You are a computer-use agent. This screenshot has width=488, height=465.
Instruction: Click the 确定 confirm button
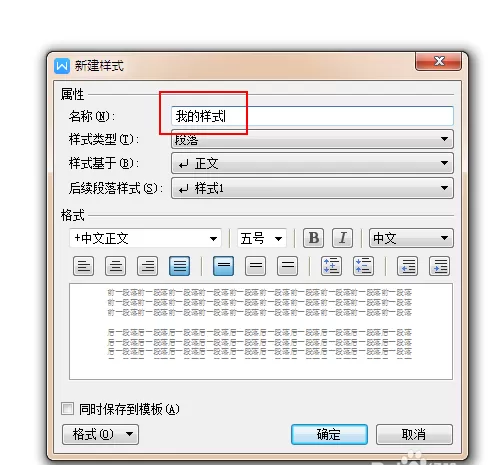click(x=329, y=434)
